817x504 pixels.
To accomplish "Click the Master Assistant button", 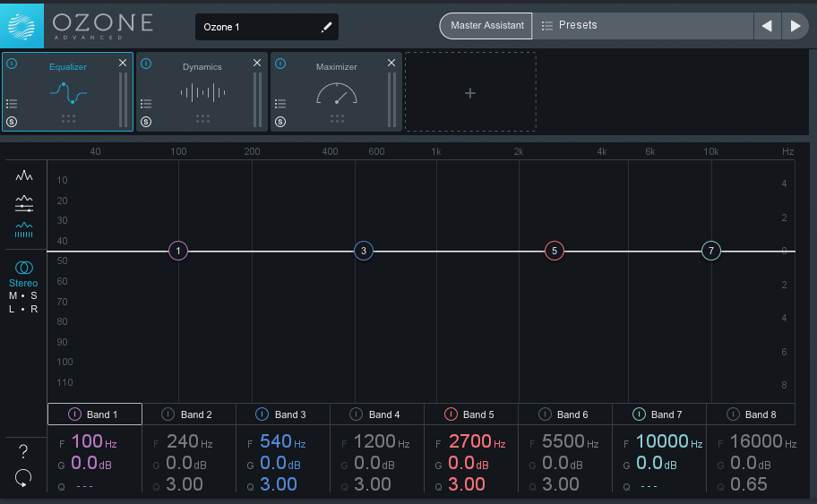I will tap(486, 26).
